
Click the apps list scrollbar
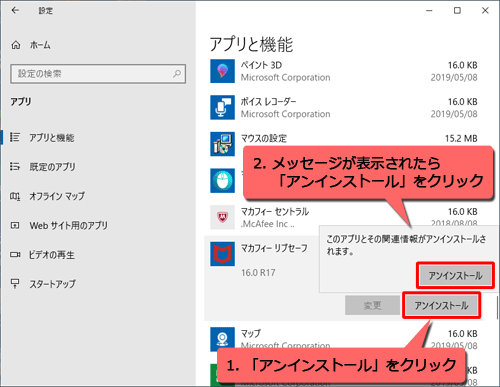[x=497, y=307]
